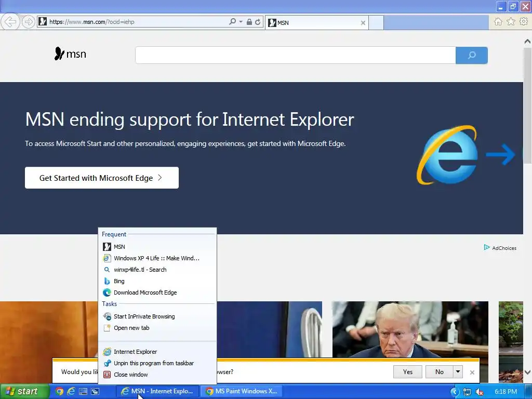Click the blue MSN search button

(472, 55)
